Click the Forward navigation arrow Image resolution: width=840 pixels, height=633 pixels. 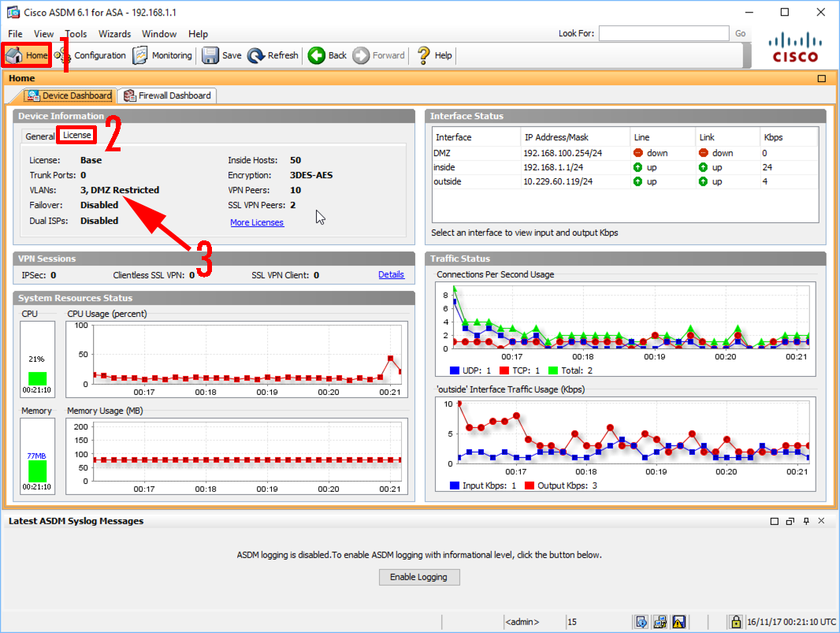click(x=379, y=55)
